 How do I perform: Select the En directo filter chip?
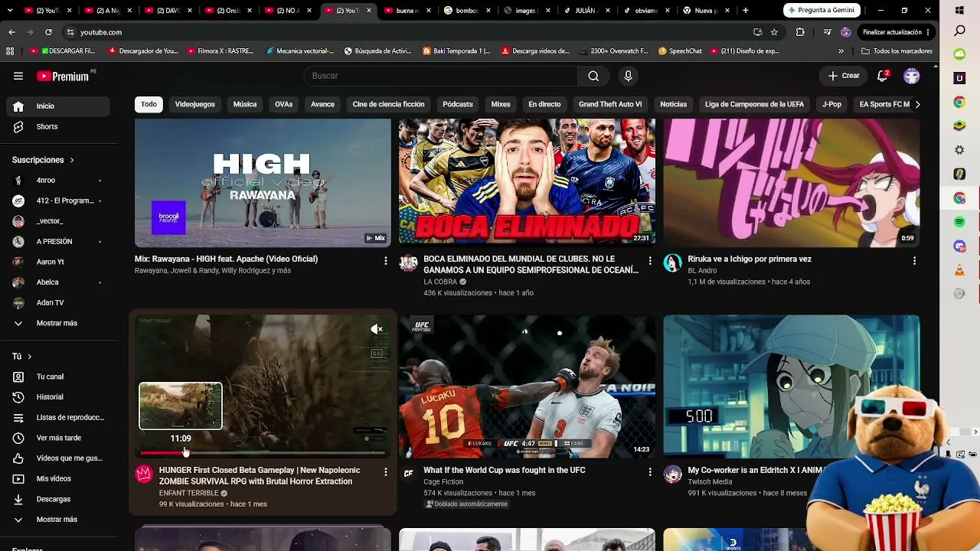click(x=544, y=104)
